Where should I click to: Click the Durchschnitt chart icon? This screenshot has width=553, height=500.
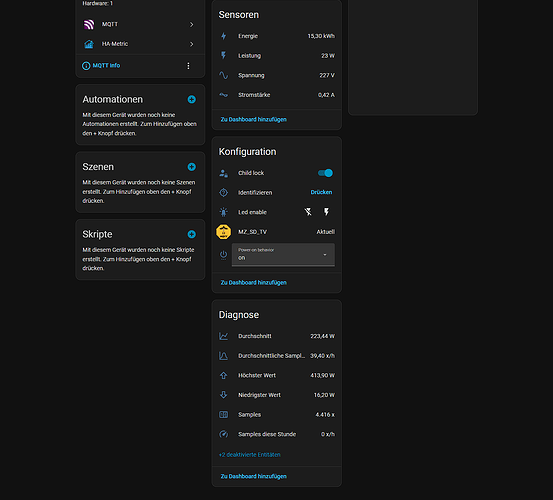tap(224, 336)
